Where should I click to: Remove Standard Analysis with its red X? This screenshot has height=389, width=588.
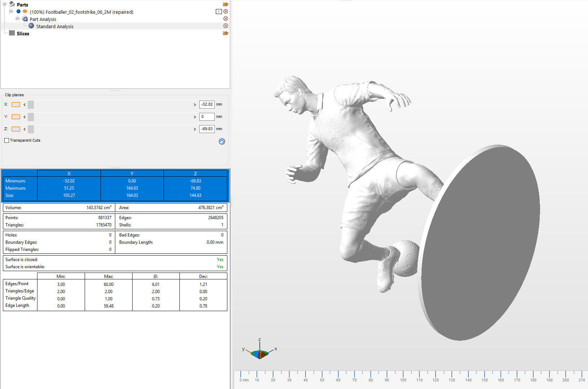[226, 26]
